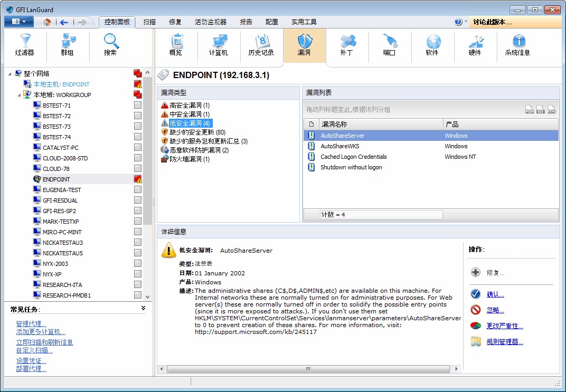Image resolution: width=566 pixels, height=392 pixels.
Task: Check the box for GFI-RES-SP2
Action: (137, 210)
